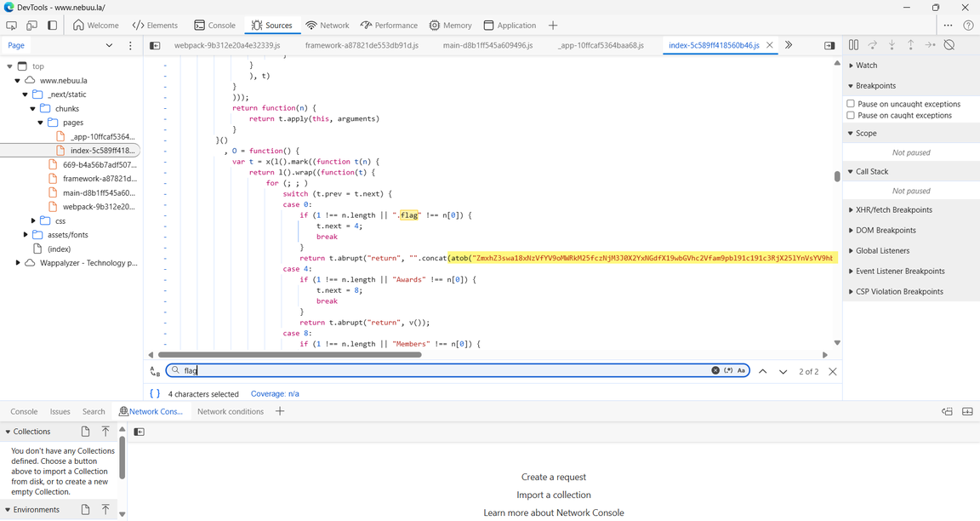The width and height of the screenshot is (980, 521).
Task: Click the pause script execution icon
Action: tap(853, 45)
